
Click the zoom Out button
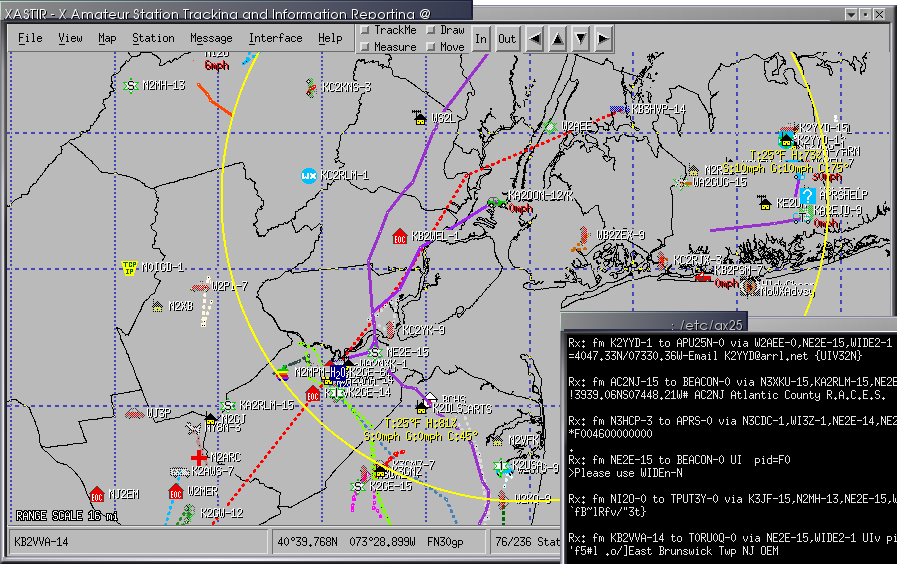tap(507, 39)
